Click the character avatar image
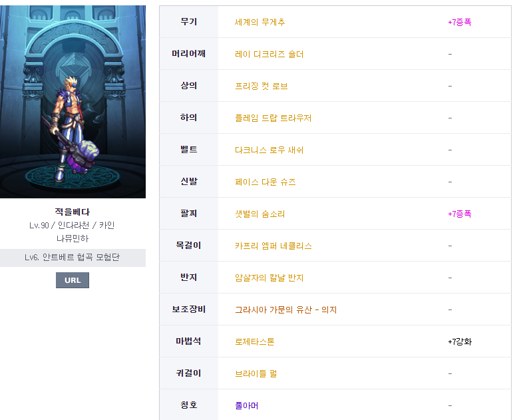Image resolution: width=513 pixels, height=420 pixels. coord(73,102)
